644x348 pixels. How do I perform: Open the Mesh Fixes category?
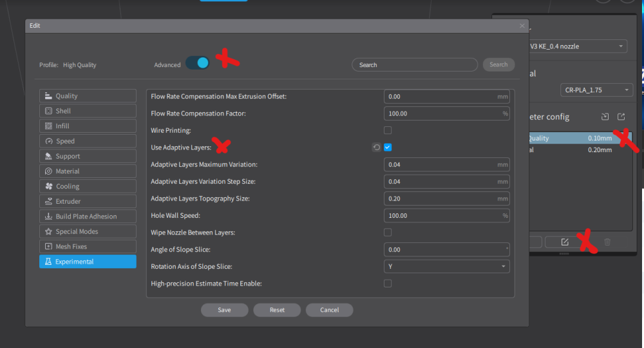[88, 247]
